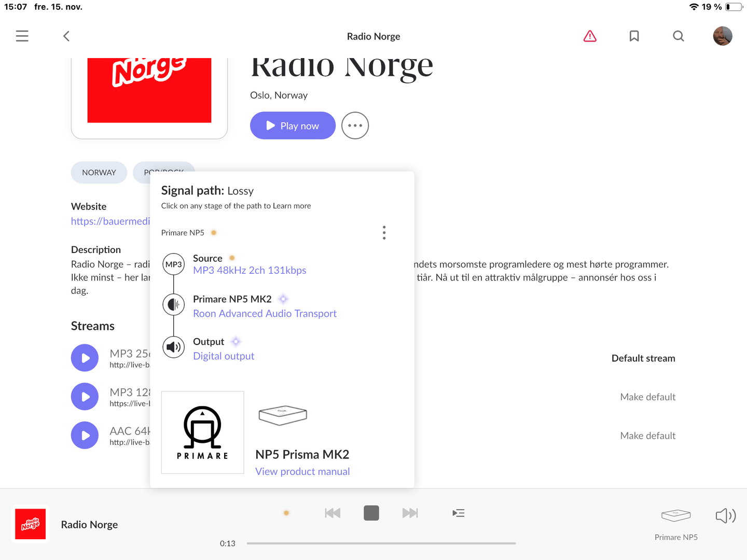Go back with the left arrow
Viewport: 747px width, 560px height.
pyautogui.click(x=66, y=36)
